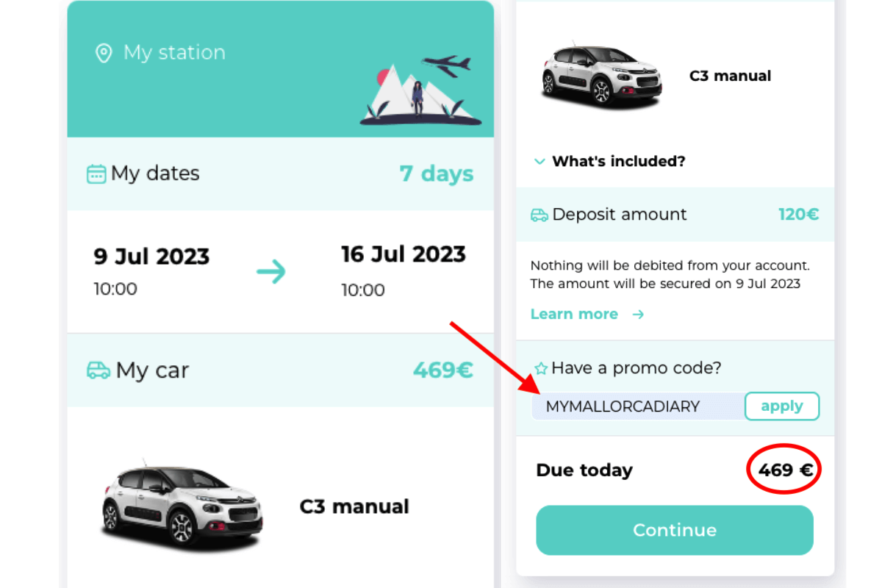The image size is (882, 588).
Task: Click the car icon next to Deposit amount
Action: tap(539, 215)
